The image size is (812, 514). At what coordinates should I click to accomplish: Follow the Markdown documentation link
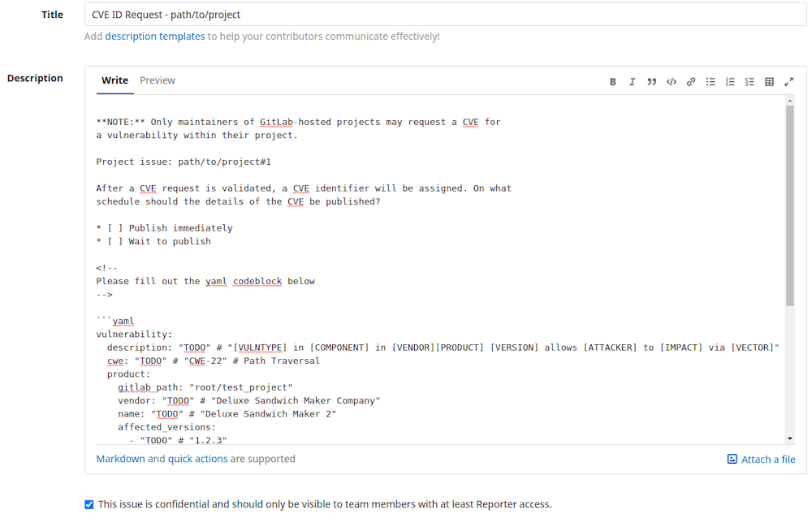coord(120,459)
